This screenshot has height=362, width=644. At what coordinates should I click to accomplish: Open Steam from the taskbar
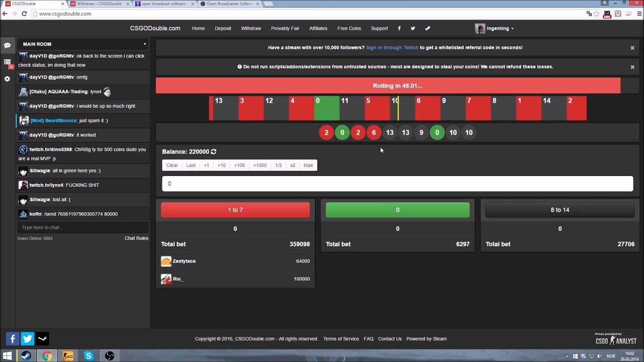26,356
